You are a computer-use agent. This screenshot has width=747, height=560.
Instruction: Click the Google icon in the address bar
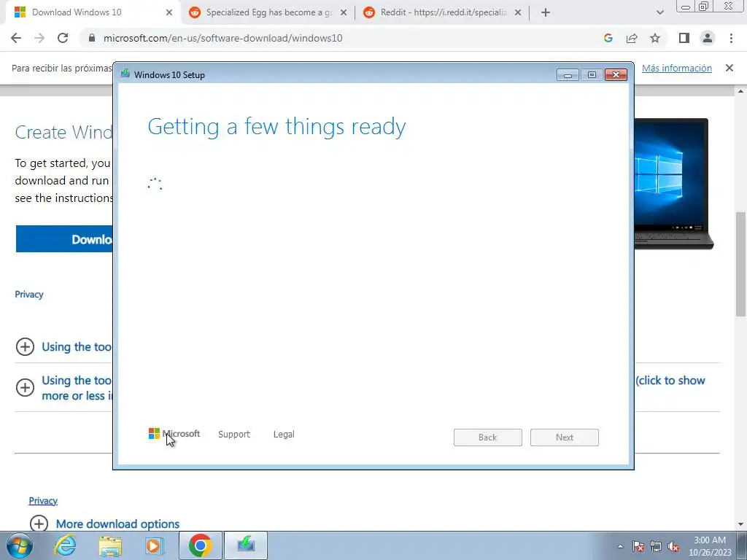point(608,38)
